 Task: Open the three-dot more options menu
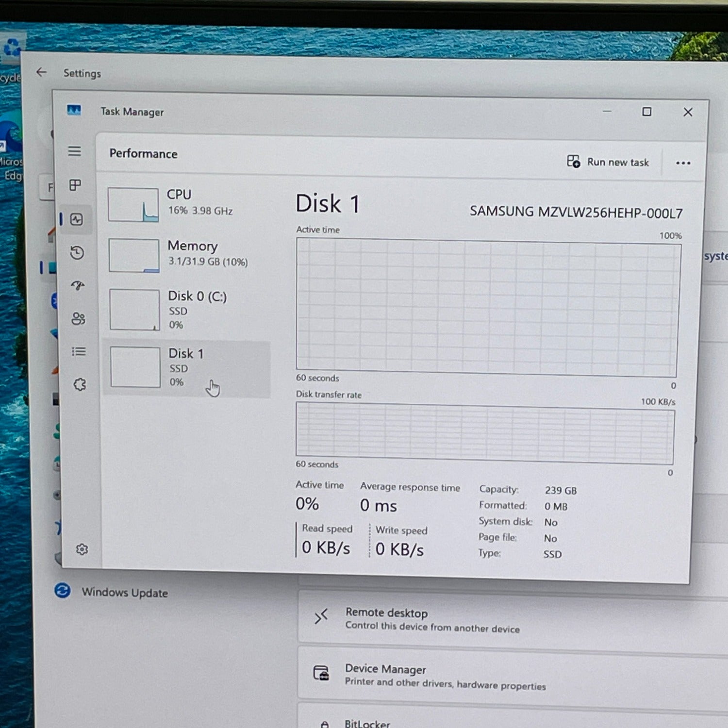[683, 163]
